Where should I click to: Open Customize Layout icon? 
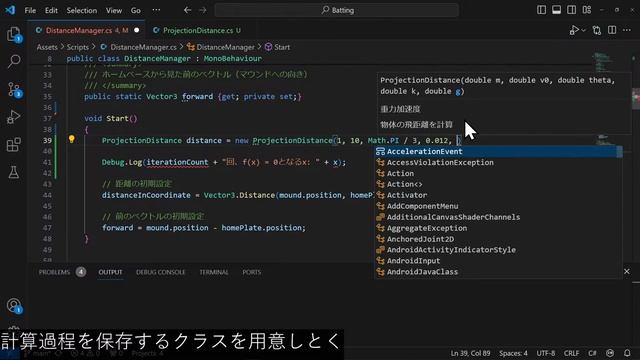(x=587, y=10)
